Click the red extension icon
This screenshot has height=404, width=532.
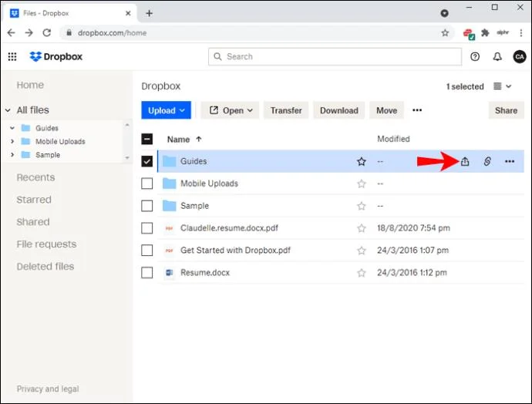tap(469, 34)
